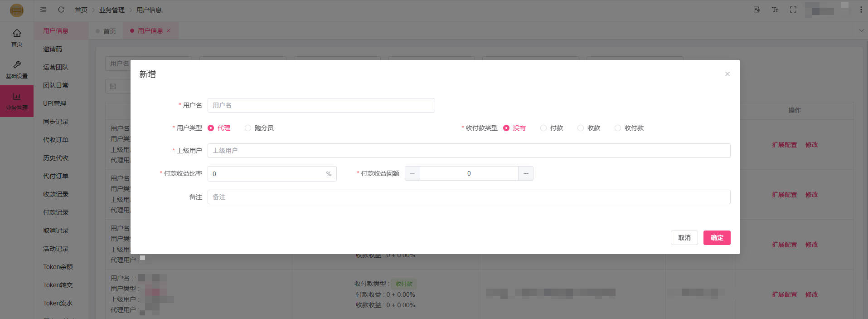Select the 收付款 radio option
The width and height of the screenshot is (868, 319).
pos(618,128)
